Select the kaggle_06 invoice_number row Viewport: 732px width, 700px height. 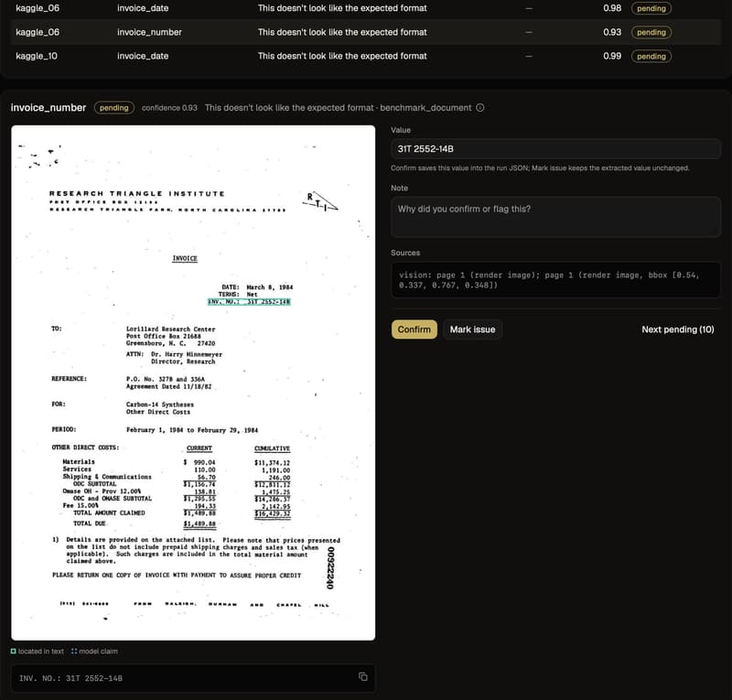click(366, 32)
